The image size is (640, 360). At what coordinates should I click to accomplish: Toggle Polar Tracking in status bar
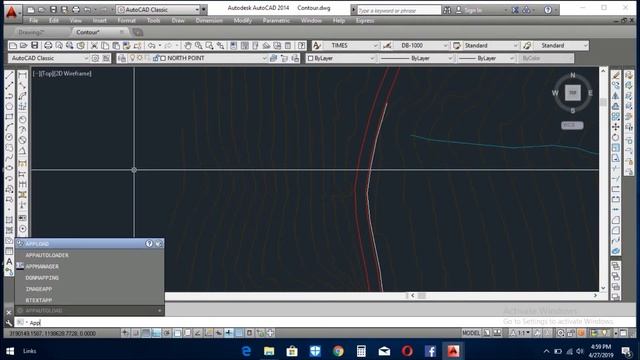[x=167, y=333]
